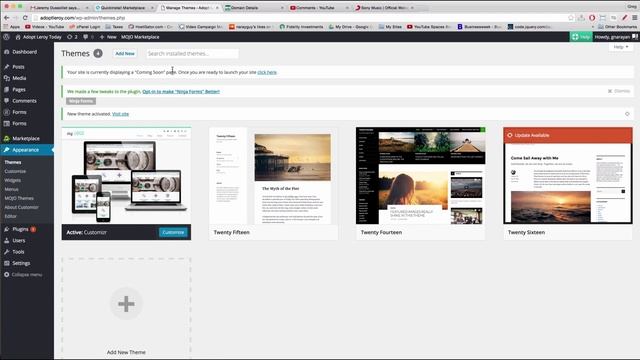
Task: Dismiss the Ninja Forms notice
Action: point(619,91)
